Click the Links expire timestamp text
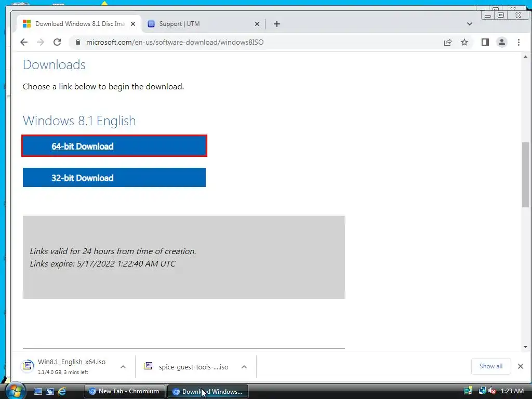The width and height of the screenshot is (532, 399). [102, 263]
